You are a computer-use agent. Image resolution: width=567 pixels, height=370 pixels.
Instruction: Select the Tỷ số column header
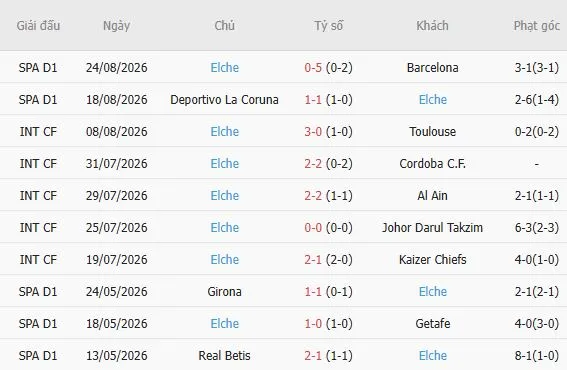[x=328, y=26]
